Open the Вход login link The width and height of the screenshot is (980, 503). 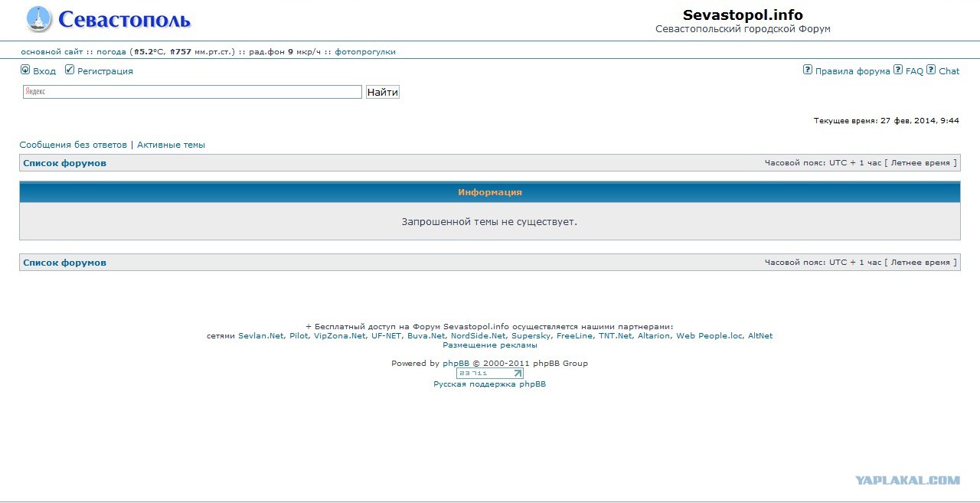[x=44, y=71]
